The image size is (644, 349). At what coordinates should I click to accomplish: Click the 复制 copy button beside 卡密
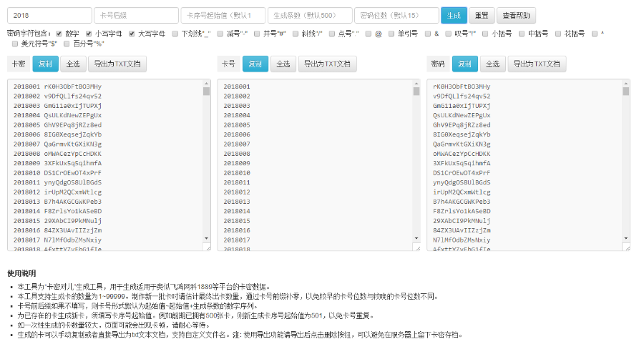45,64
